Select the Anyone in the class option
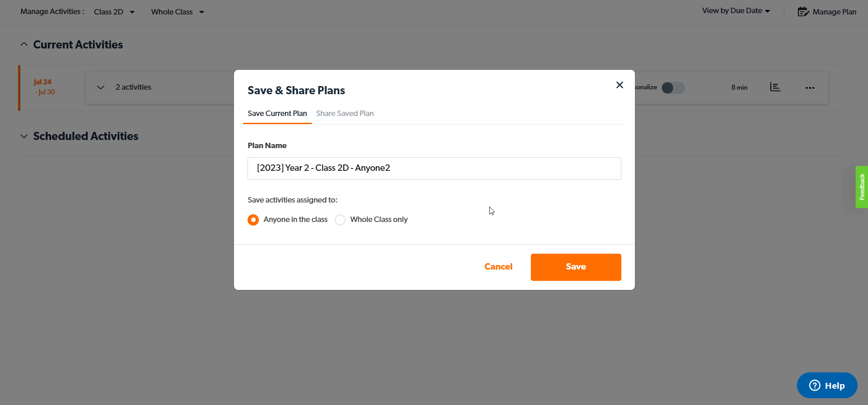Viewport: 868px width, 405px height. click(x=253, y=220)
